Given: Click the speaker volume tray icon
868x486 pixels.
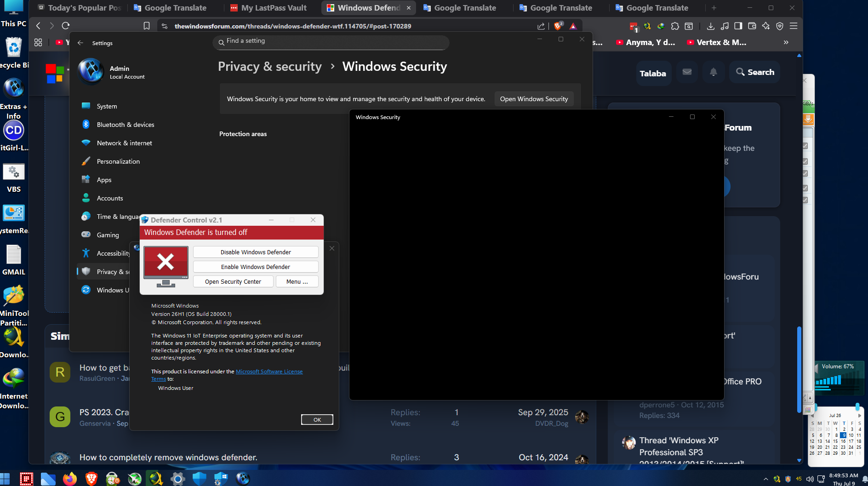Looking at the screenshot, I should [x=810, y=479].
